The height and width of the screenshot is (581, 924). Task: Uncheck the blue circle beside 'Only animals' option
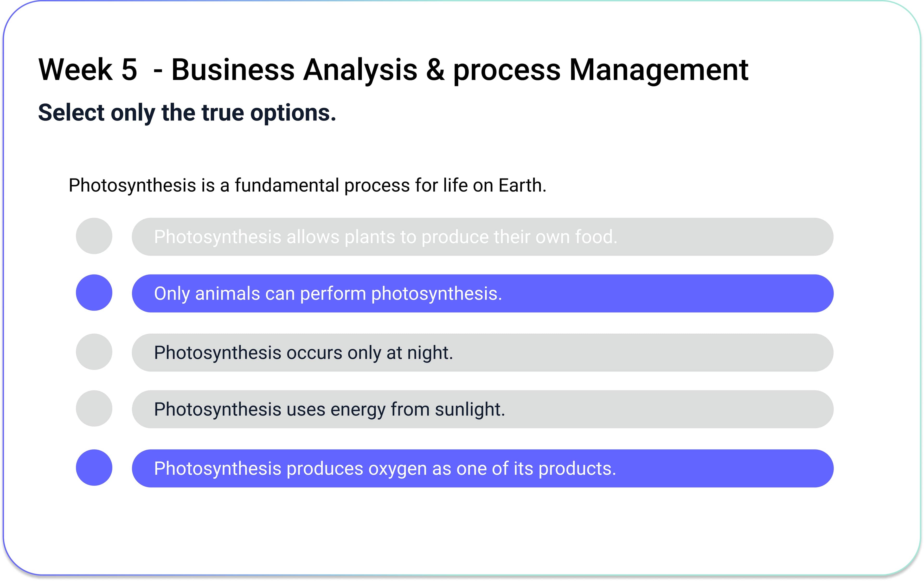tap(94, 292)
